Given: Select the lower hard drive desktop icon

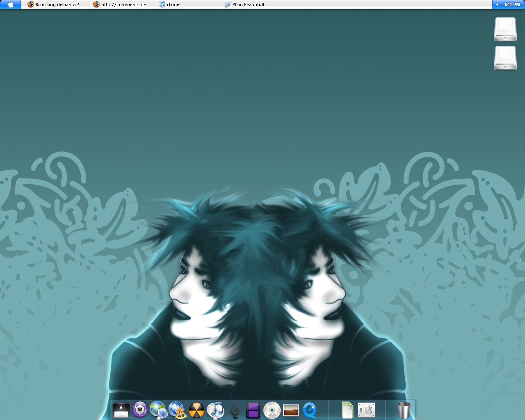Looking at the screenshot, I should [x=505, y=58].
